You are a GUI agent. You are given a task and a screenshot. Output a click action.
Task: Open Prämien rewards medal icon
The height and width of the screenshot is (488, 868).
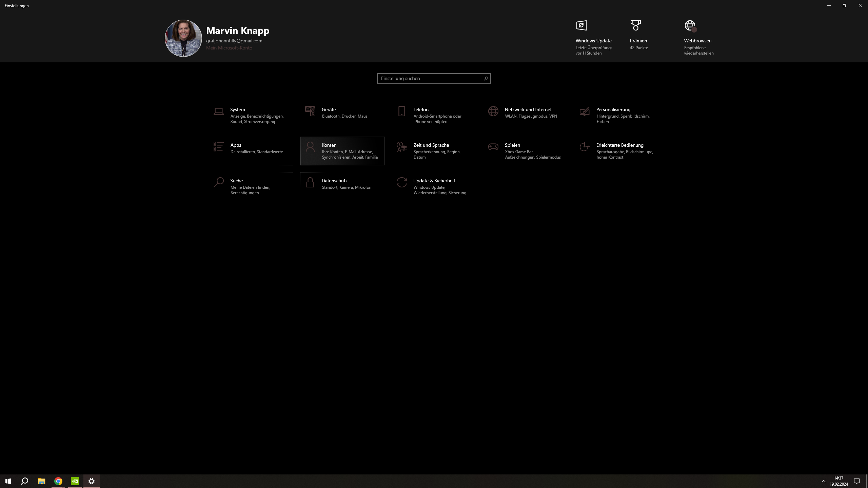click(x=635, y=25)
